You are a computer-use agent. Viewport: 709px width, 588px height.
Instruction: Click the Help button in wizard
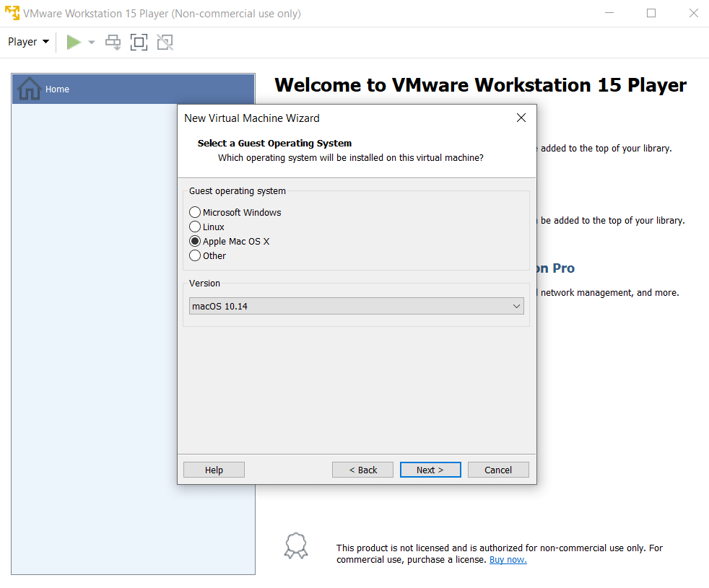[214, 470]
